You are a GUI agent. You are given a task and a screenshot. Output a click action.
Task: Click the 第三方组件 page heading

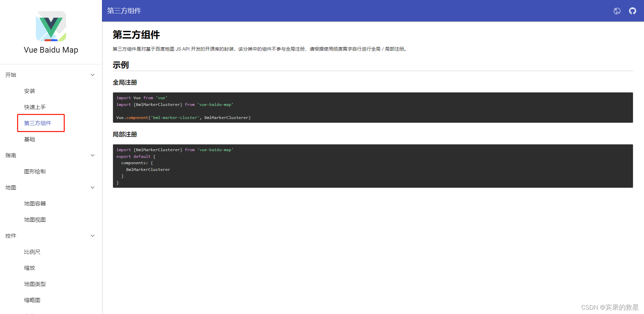pos(136,35)
